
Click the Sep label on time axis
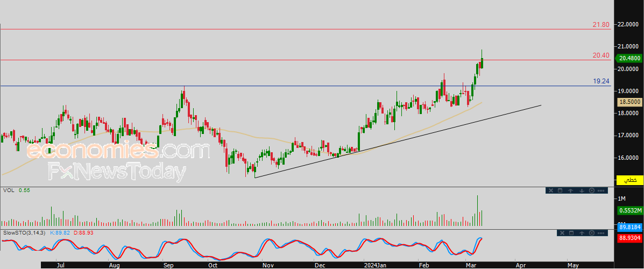click(x=168, y=265)
